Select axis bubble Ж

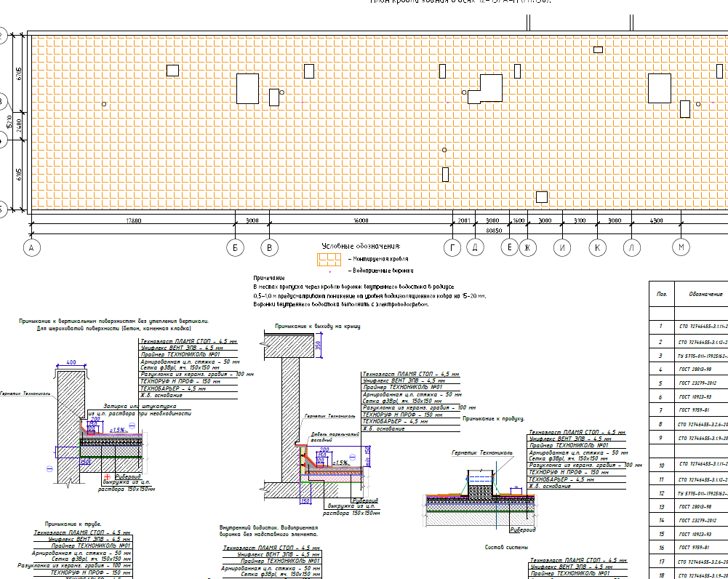[527, 249]
